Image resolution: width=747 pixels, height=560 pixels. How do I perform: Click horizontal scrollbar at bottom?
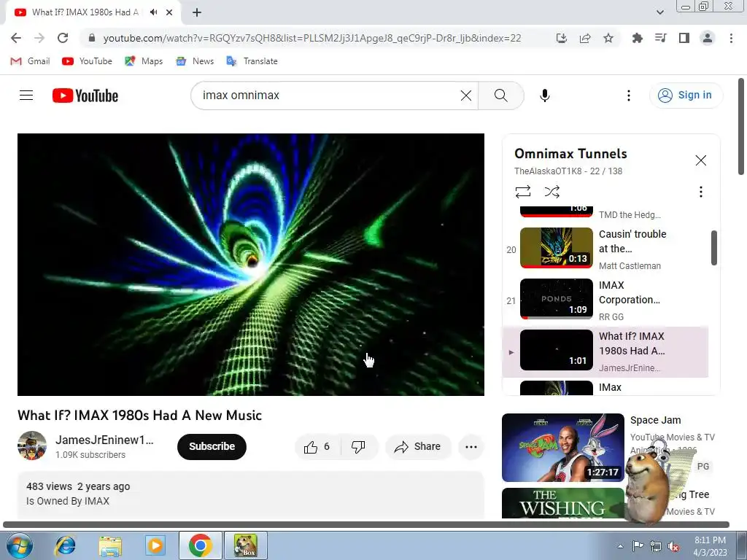point(366,524)
